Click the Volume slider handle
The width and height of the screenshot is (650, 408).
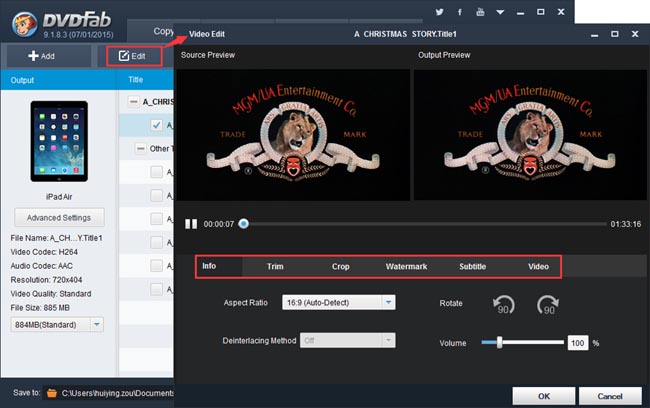point(500,342)
